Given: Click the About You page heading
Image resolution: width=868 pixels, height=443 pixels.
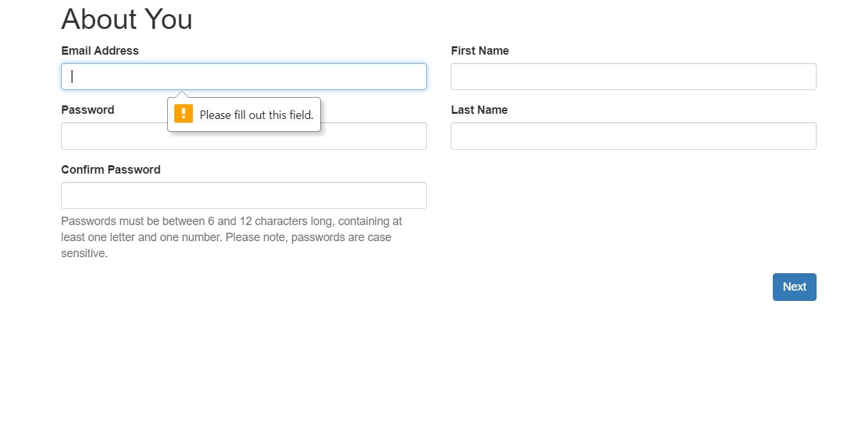Looking at the screenshot, I should [x=127, y=20].
